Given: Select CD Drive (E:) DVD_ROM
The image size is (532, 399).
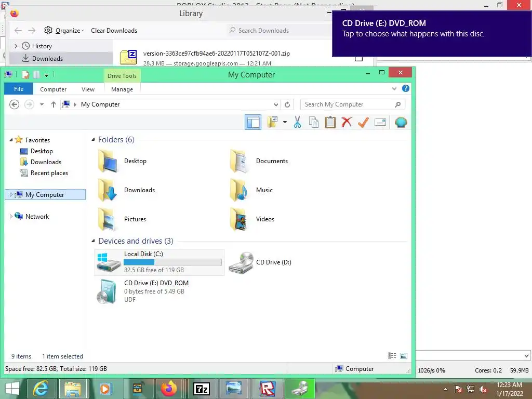Looking at the screenshot, I should (143, 291).
